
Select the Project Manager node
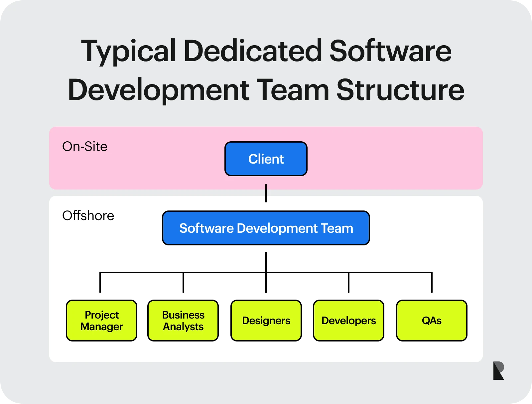pos(101,321)
